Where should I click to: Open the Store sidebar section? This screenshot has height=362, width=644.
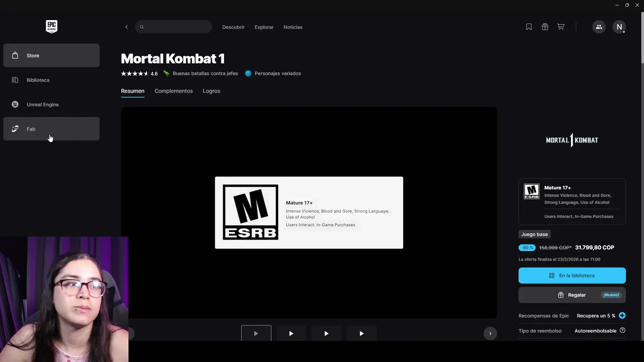pyautogui.click(x=51, y=55)
